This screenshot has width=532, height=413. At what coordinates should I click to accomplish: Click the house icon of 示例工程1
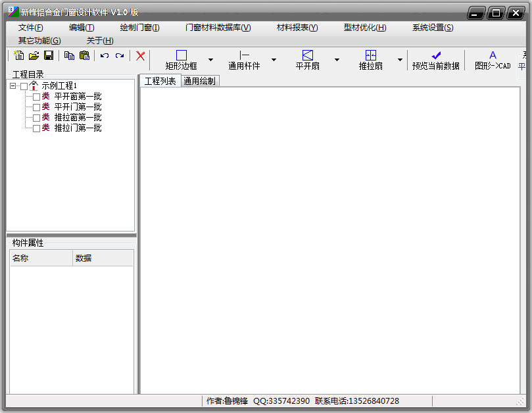34,85
